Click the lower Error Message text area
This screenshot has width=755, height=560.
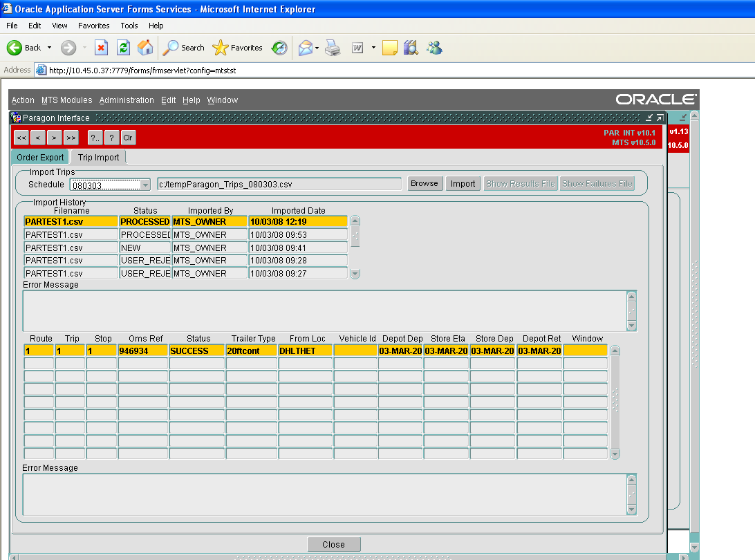[325, 494]
